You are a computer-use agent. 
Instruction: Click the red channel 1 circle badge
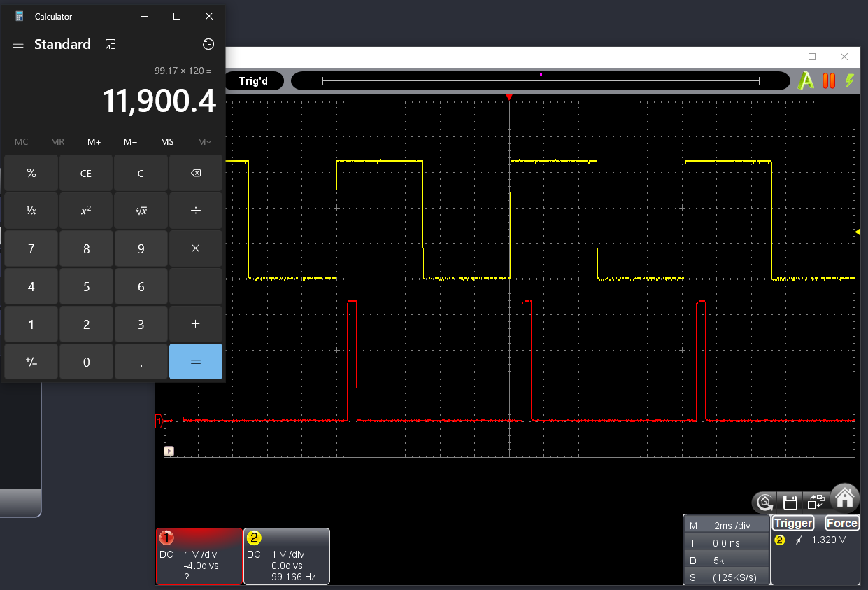(166, 538)
